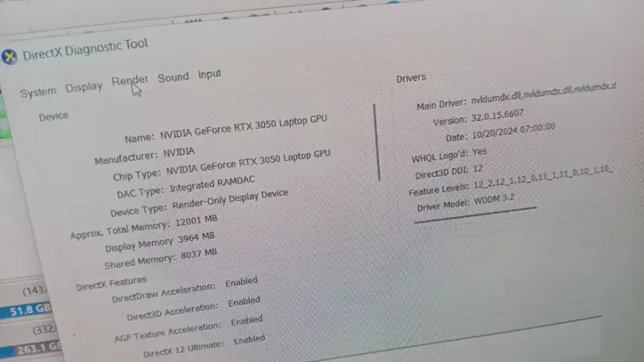Select the Render tab
The height and width of the screenshot is (362, 644).
point(129,81)
